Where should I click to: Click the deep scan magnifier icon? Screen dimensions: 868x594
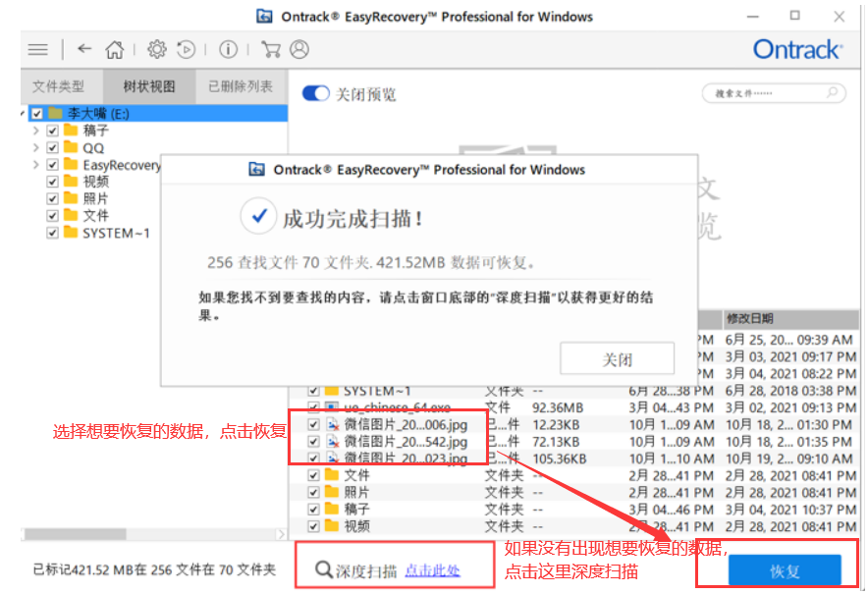pyautogui.click(x=323, y=569)
